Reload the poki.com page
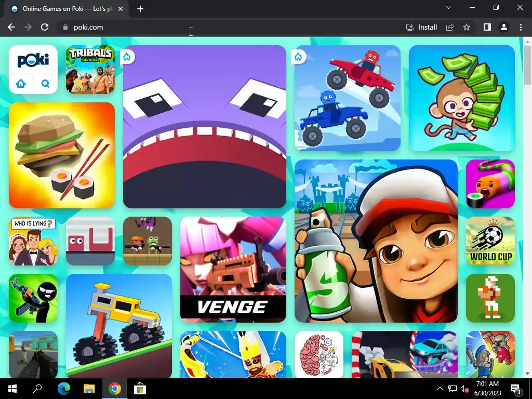The height and width of the screenshot is (399, 532). click(45, 27)
